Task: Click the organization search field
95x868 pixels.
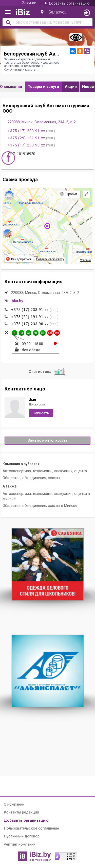Action: point(47,22)
